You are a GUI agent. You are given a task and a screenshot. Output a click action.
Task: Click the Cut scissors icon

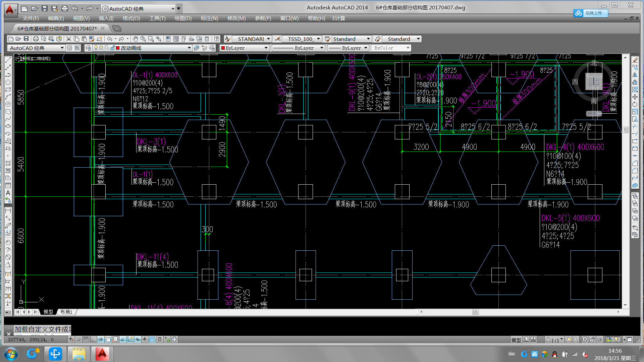point(69,39)
